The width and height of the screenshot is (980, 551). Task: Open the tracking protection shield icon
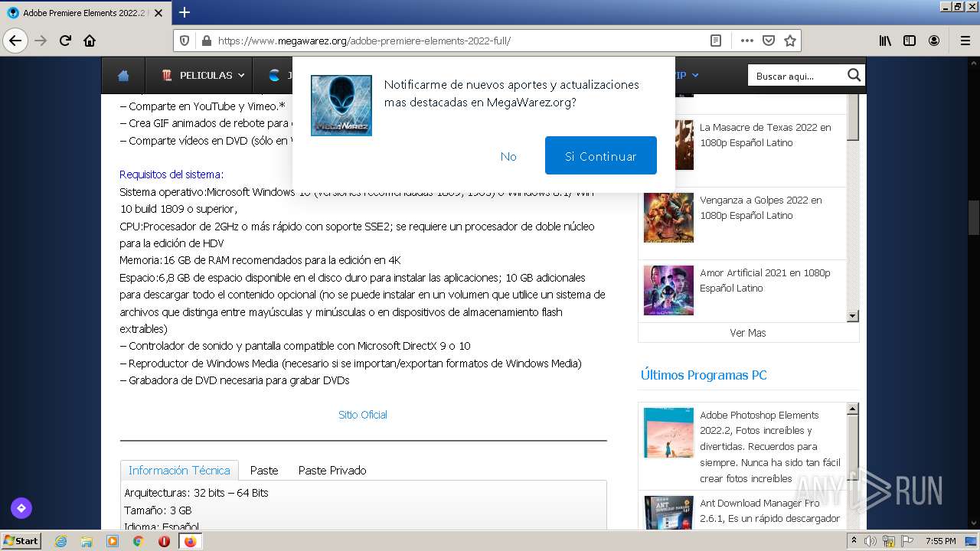click(x=185, y=41)
